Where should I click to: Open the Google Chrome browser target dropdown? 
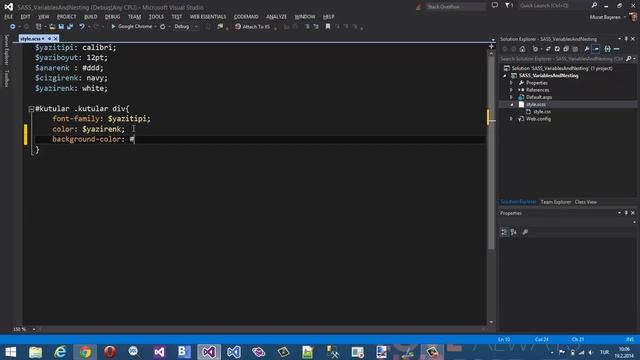click(156, 27)
